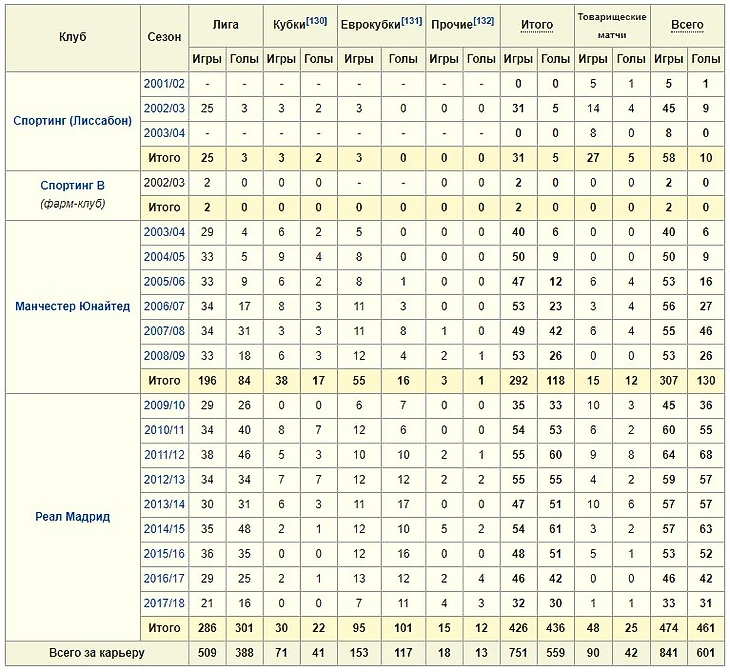Click the 2008/09 season link
Screen dimensions: 730x672
click(x=164, y=356)
